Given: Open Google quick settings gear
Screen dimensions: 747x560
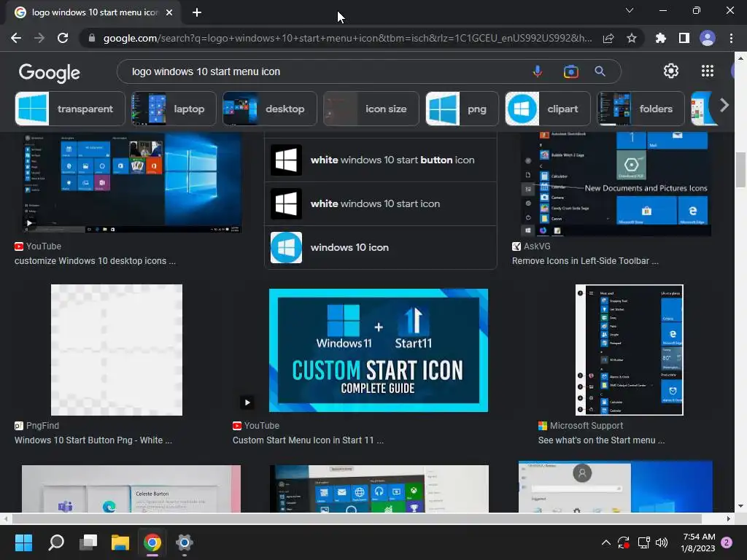Looking at the screenshot, I should click(x=671, y=71).
